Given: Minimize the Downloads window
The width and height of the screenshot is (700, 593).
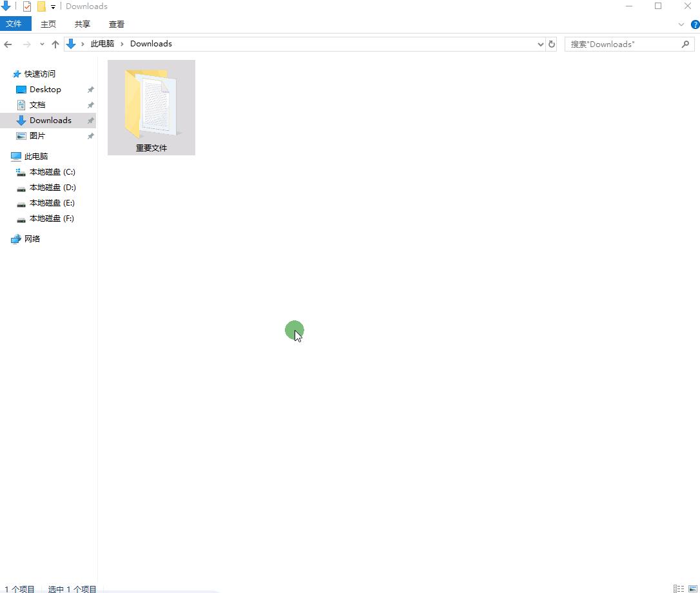Looking at the screenshot, I should pos(629,6).
